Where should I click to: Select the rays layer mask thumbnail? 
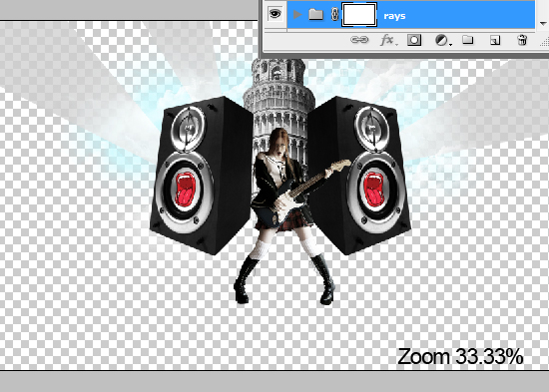pyautogui.click(x=359, y=15)
